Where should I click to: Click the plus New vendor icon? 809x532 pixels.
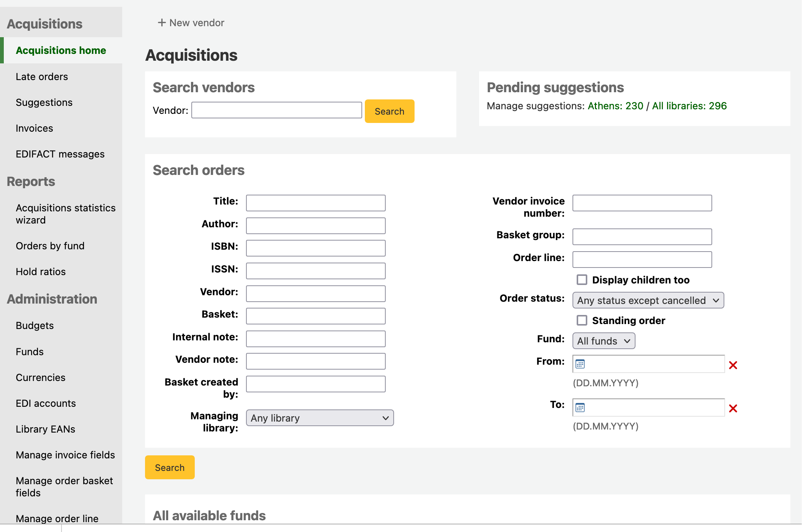pos(162,23)
